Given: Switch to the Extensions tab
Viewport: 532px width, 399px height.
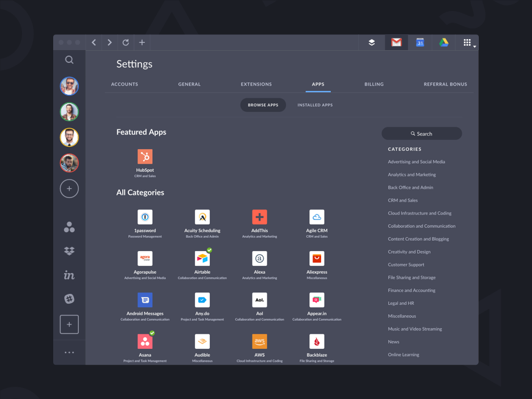Looking at the screenshot, I should click(x=256, y=84).
